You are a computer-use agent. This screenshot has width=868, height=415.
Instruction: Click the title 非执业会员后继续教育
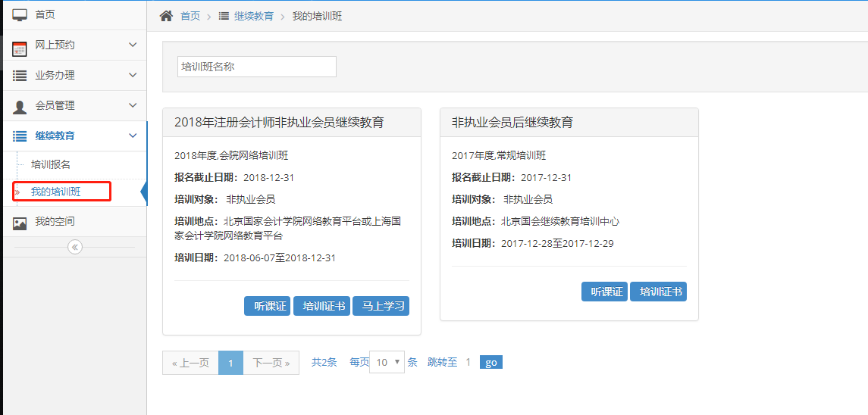(x=512, y=122)
